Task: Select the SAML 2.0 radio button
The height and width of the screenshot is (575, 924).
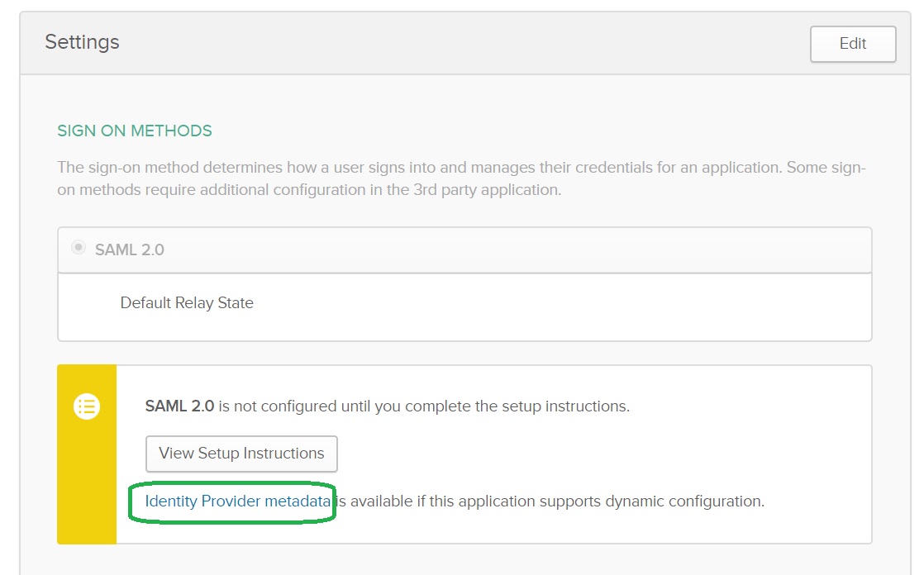Action: [x=79, y=248]
